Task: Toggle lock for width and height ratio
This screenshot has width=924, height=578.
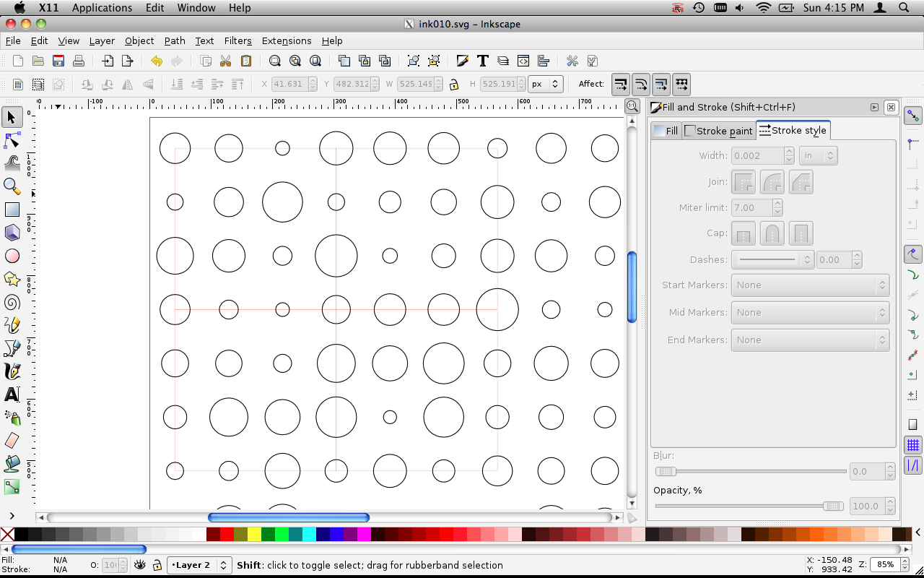Action: (453, 85)
